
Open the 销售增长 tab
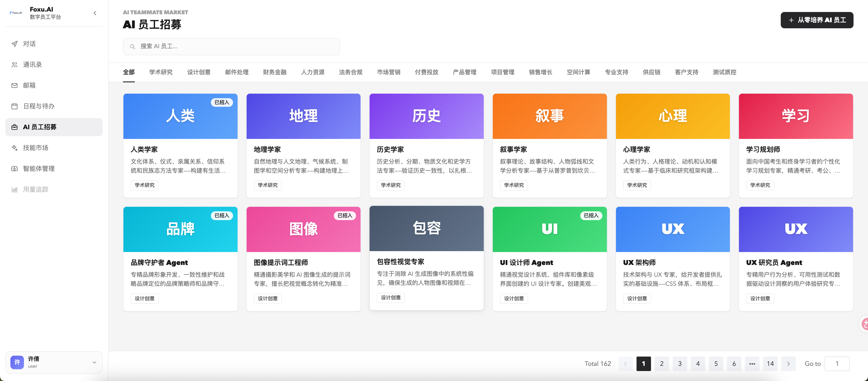(540, 72)
